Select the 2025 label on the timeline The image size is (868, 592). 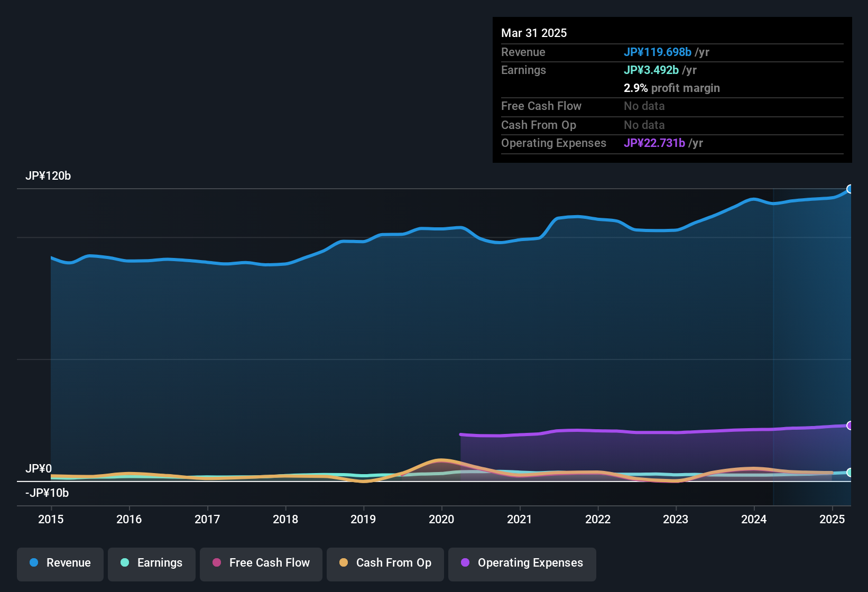click(x=833, y=520)
